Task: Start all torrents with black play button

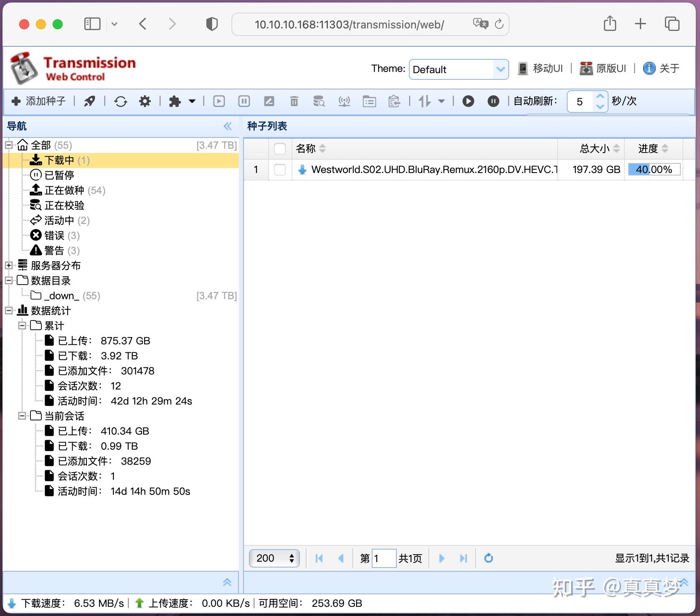Action: click(x=468, y=101)
